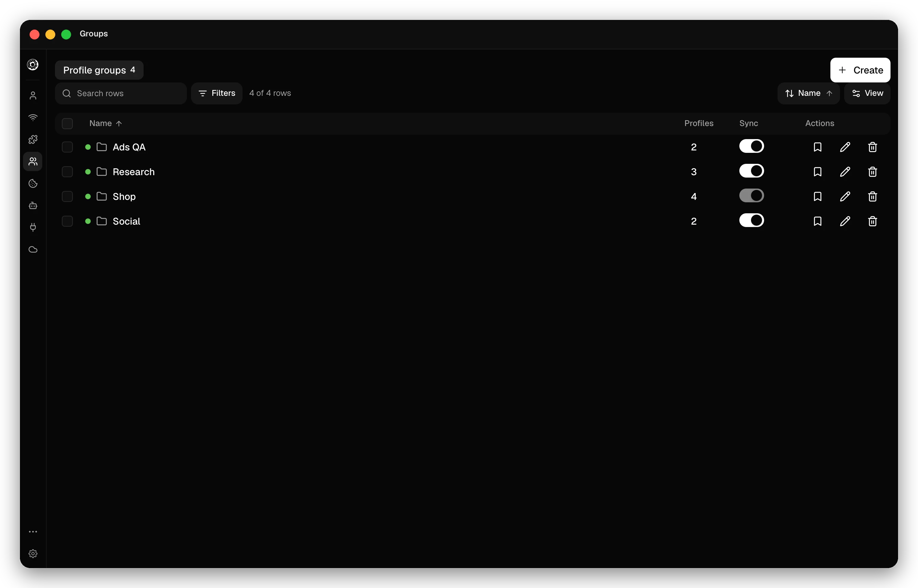
Task: Delete the Shop group
Action: click(872, 196)
